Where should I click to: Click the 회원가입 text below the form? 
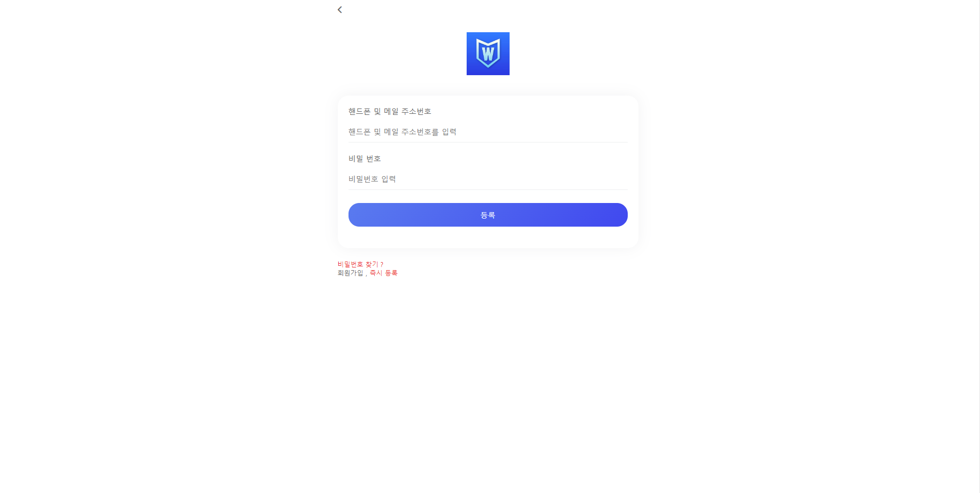click(x=350, y=273)
